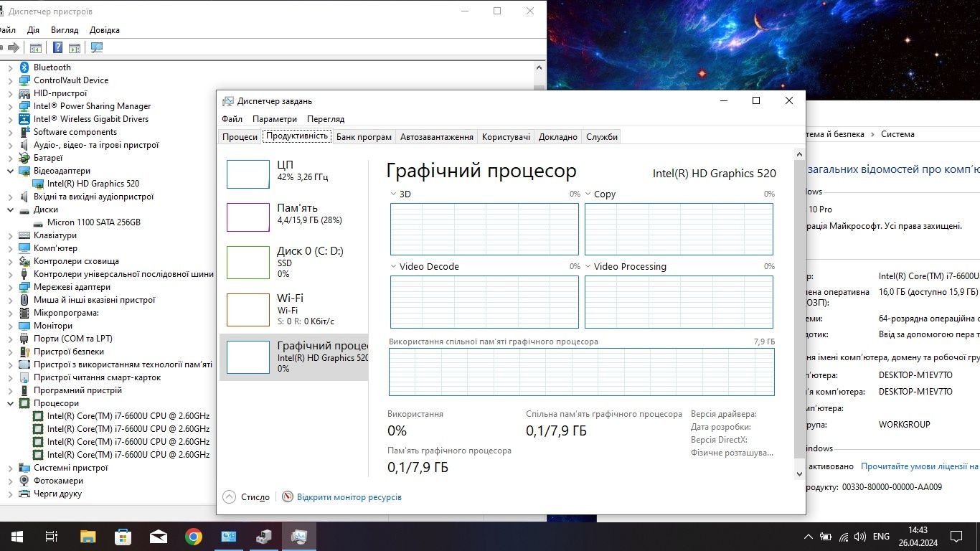Click Show/Hide console tree icon in Device Manager
The width and height of the screenshot is (980, 551).
click(36, 47)
